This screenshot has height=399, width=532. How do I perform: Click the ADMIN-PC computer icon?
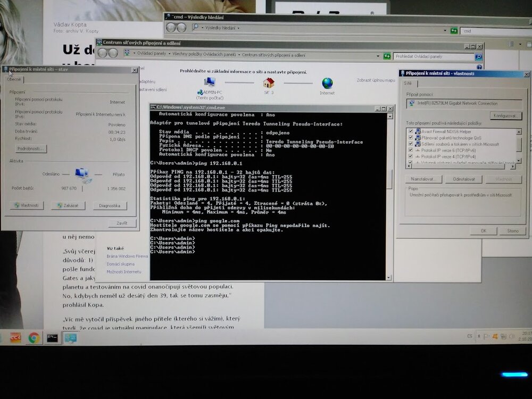click(210, 82)
